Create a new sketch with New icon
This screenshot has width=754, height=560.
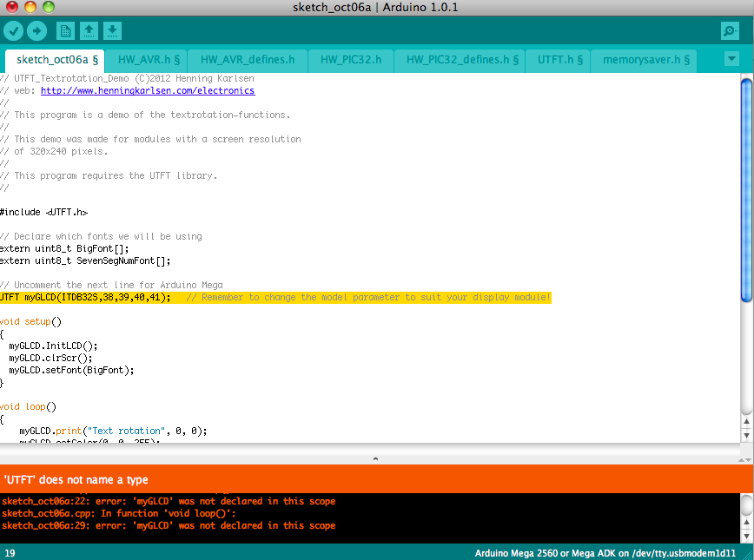pos(65,31)
